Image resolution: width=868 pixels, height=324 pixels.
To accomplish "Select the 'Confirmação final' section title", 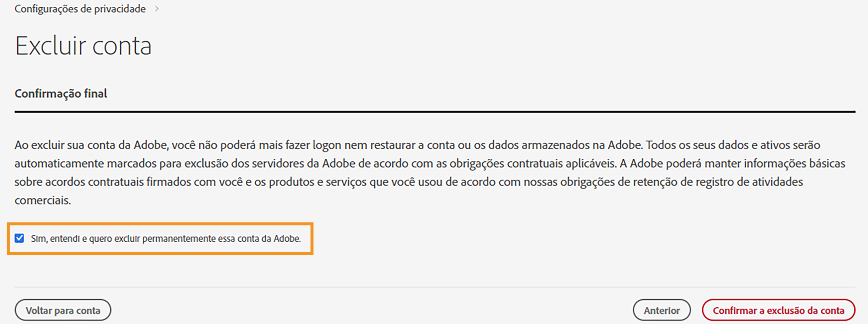I will 61,93.
